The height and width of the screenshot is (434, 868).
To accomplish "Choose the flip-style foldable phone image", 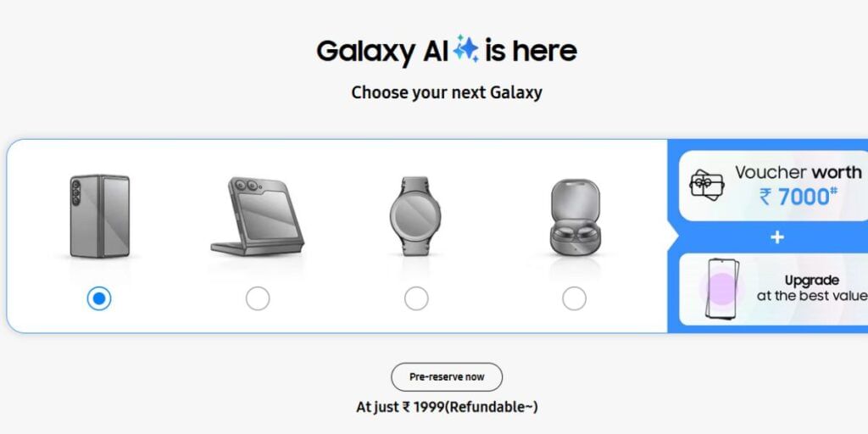I will (x=258, y=216).
